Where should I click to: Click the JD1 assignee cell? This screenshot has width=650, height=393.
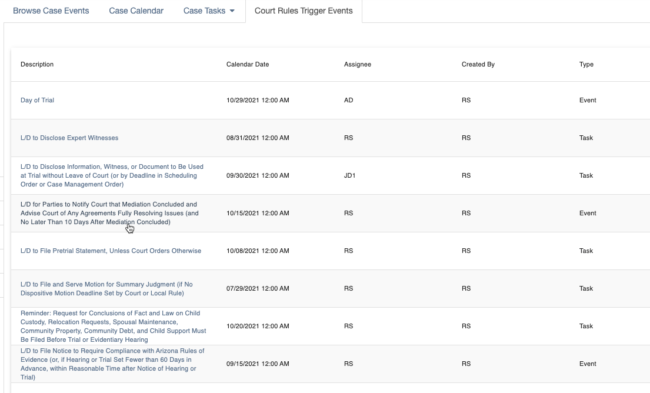coord(349,175)
